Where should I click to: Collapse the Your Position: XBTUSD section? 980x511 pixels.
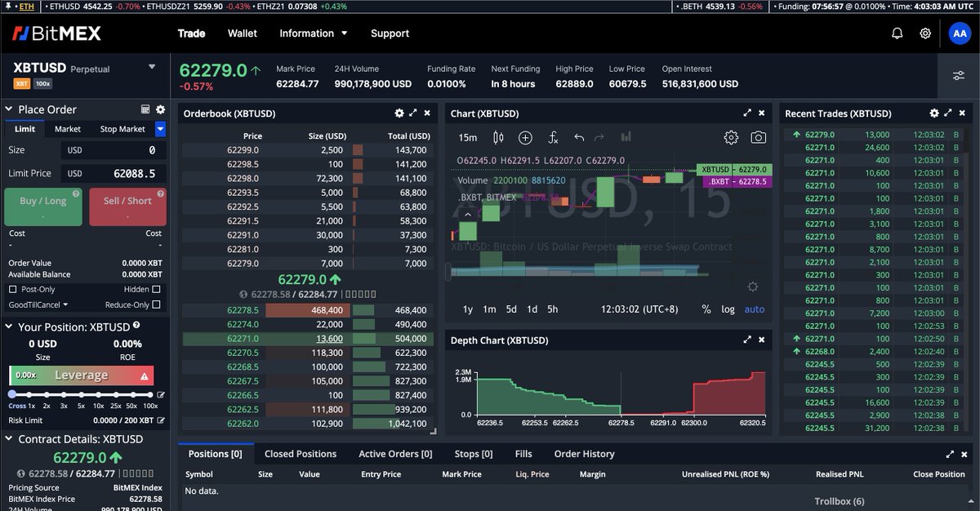pos(8,327)
